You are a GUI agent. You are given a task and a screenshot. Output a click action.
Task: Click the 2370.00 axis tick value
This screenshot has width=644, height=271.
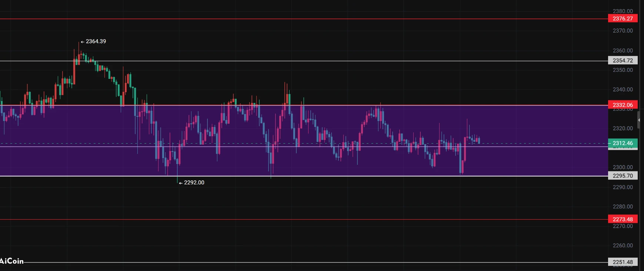point(623,31)
